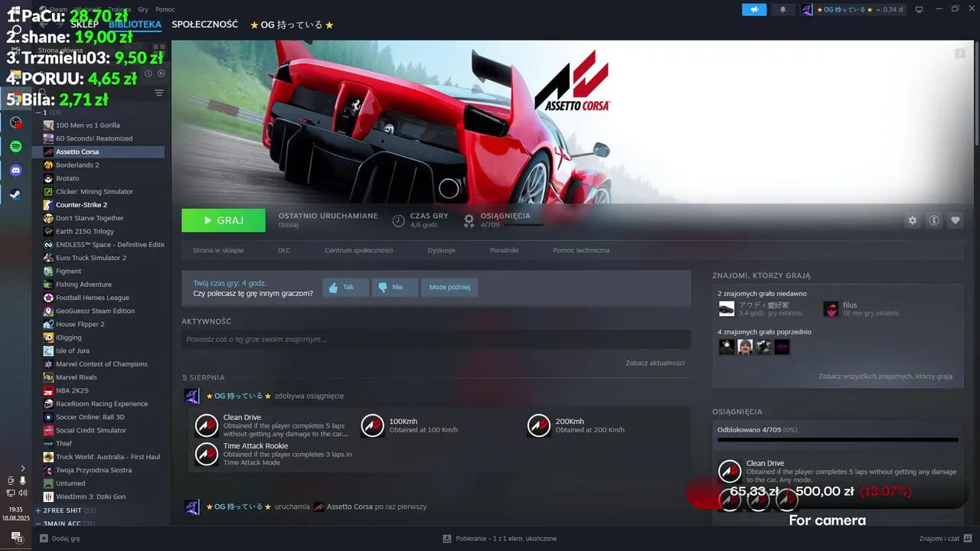Image resolution: width=980 pixels, height=551 pixels.
Task: Click the achievements progress bar in right panel
Action: [838, 440]
